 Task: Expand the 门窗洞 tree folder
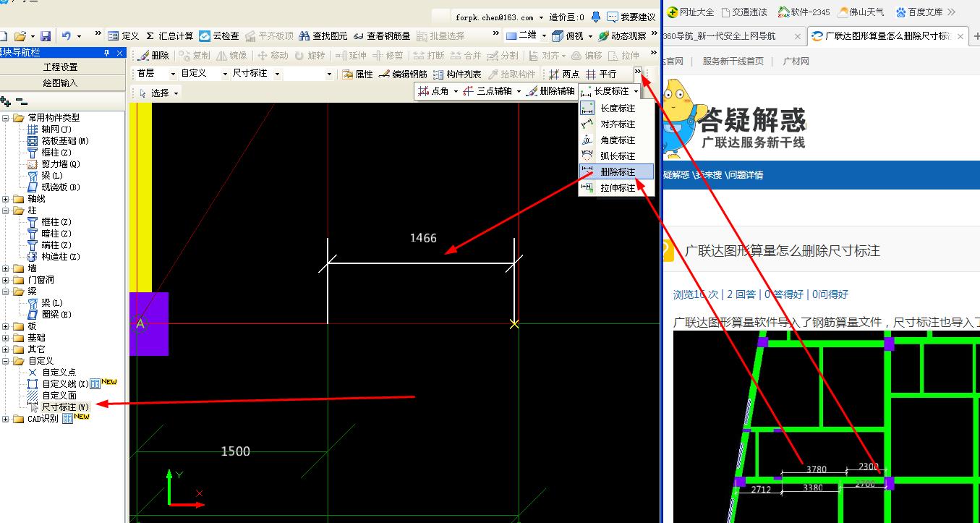tap(6, 280)
